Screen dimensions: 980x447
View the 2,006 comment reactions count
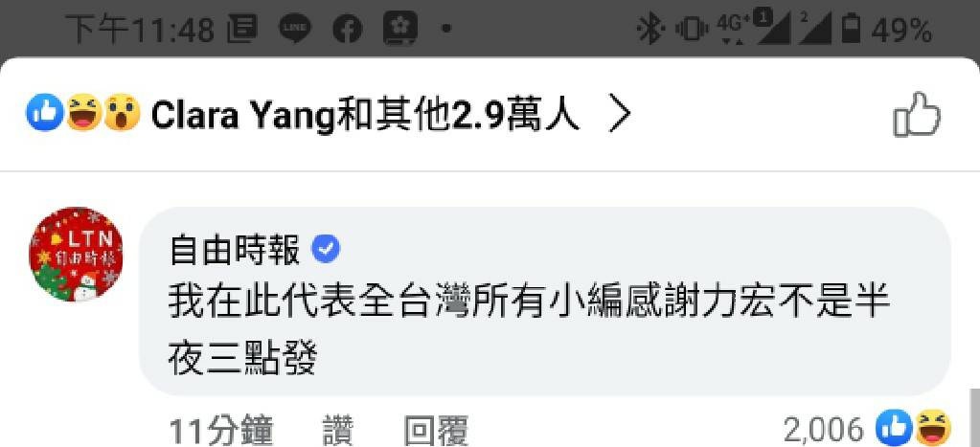click(x=823, y=430)
